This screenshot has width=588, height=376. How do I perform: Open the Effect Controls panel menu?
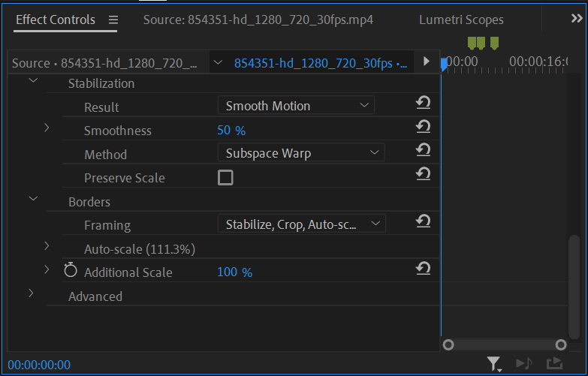(113, 20)
